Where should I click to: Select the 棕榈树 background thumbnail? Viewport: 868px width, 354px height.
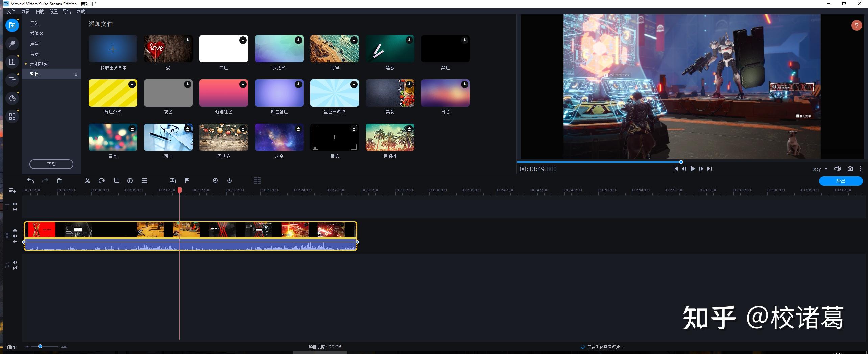[x=390, y=137]
